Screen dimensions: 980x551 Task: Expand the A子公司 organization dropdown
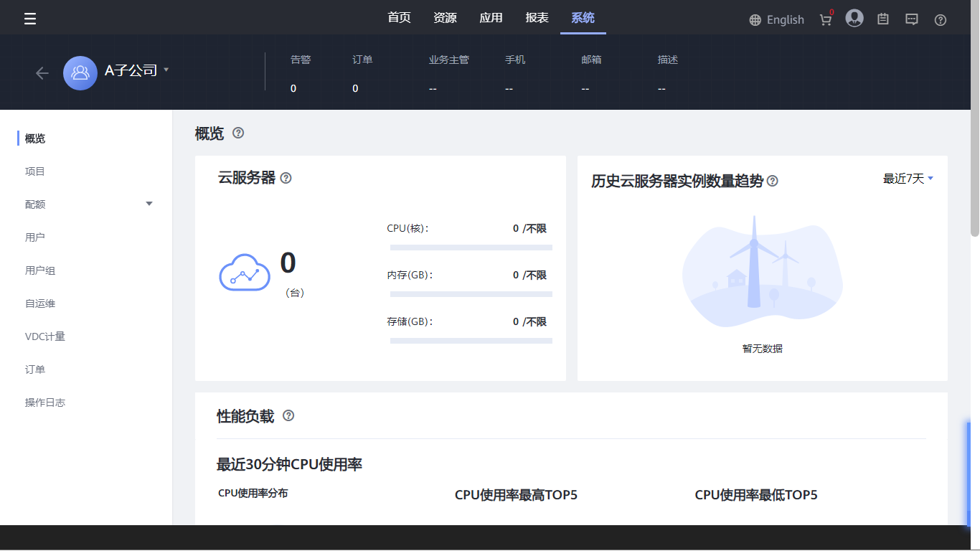tap(166, 70)
